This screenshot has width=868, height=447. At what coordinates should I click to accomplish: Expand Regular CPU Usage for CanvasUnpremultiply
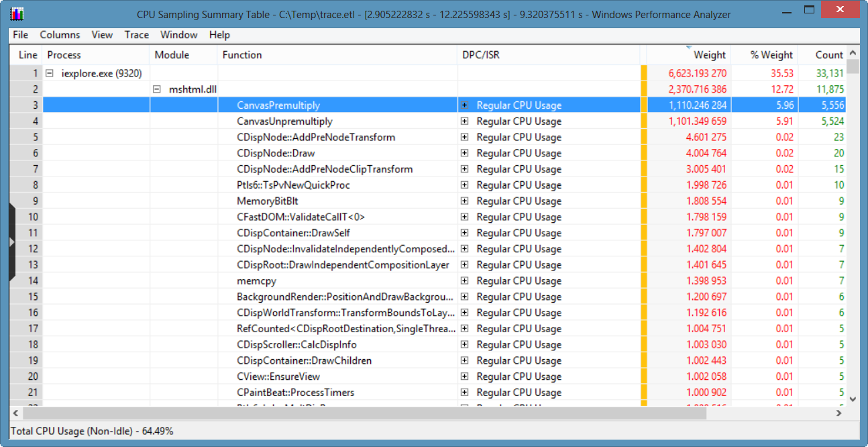[x=464, y=121]
